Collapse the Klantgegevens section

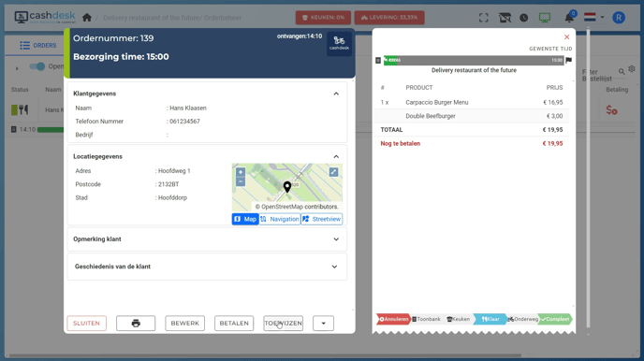[x=336, y=94]
